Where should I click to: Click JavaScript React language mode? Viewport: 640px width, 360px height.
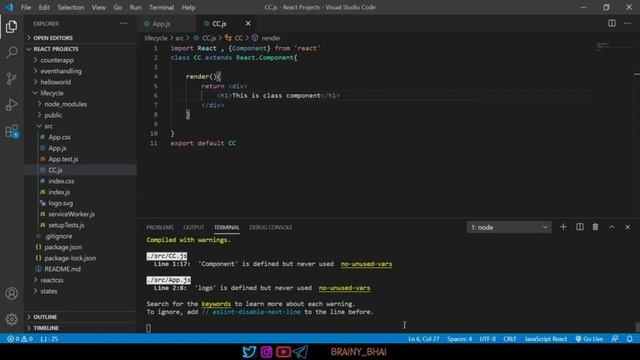(x=546, y=339)
